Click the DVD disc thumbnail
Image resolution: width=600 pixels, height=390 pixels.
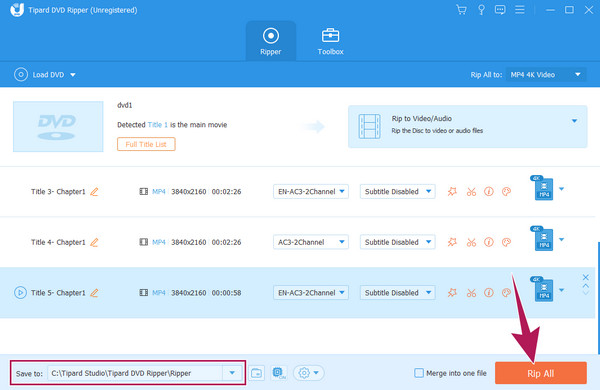[58, 126]
